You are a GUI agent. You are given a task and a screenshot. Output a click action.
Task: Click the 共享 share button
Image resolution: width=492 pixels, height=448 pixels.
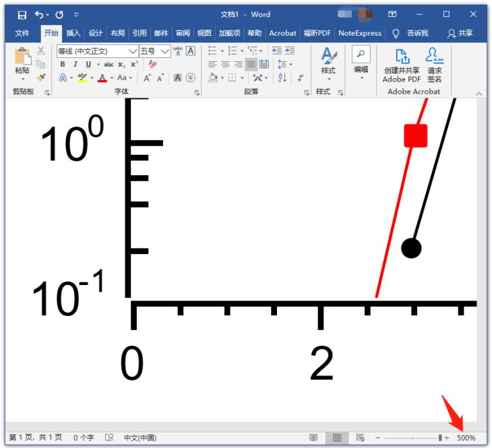461,33
